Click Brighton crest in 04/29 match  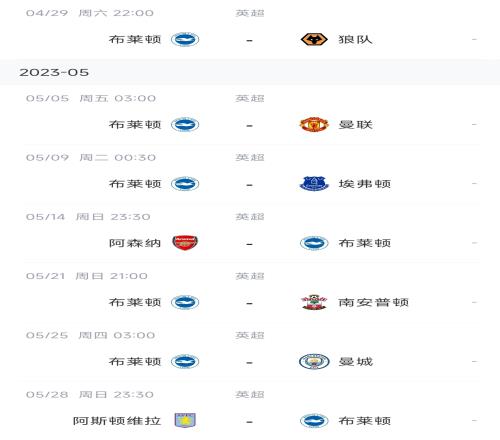click(x=185, y=40)
